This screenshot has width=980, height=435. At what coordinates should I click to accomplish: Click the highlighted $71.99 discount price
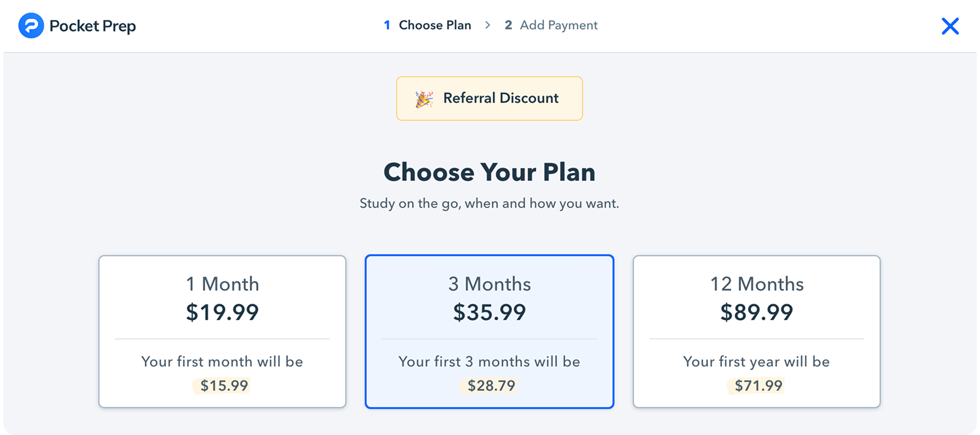click(758, 386)
